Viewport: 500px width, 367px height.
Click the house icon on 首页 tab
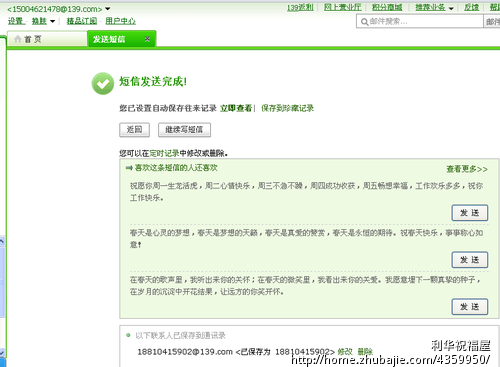(18, 39)
